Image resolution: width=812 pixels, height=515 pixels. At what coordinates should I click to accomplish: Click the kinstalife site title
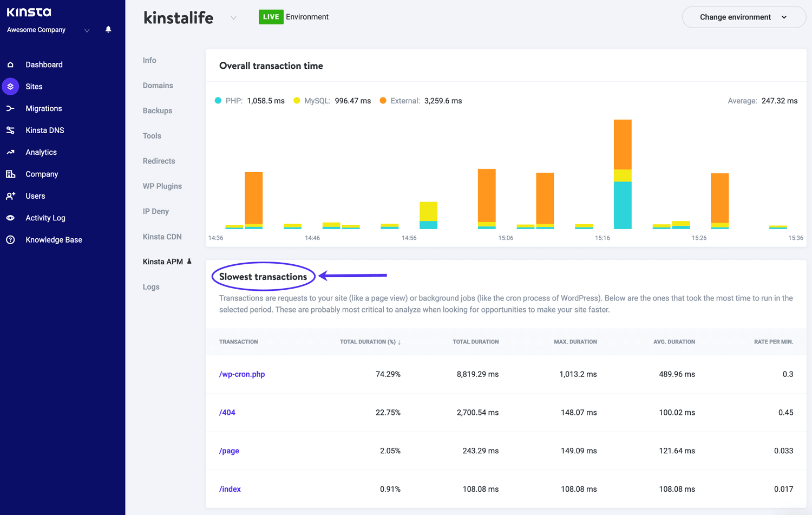179,18
